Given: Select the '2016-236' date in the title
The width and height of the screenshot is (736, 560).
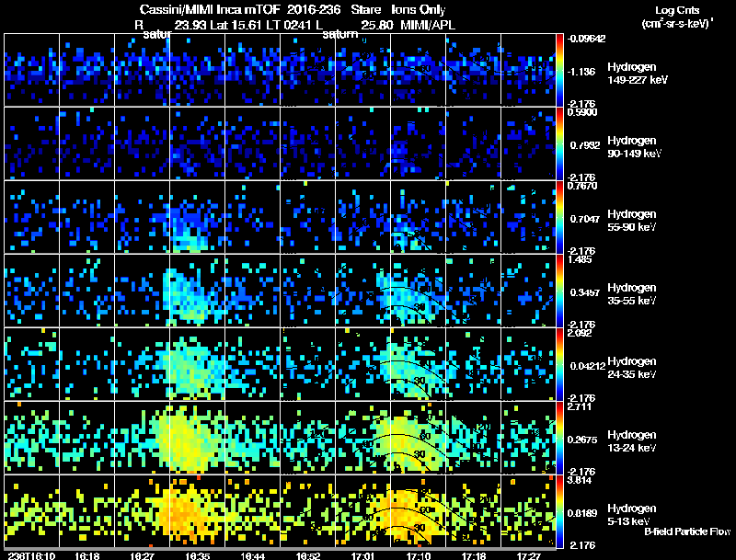Looking at the screenshot, I should [313, 10].
